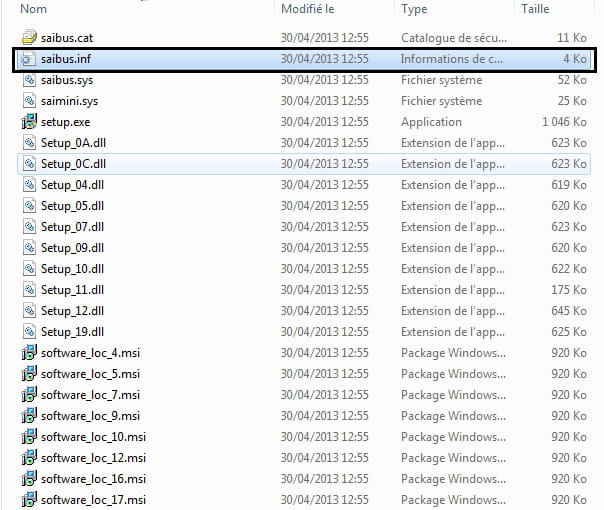Click the Application type cell of setup.exe
The image size is (604, 510).
(x=431, y=122)
